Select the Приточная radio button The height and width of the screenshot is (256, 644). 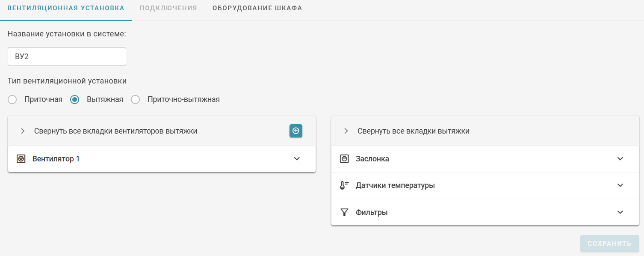point(12,99)
